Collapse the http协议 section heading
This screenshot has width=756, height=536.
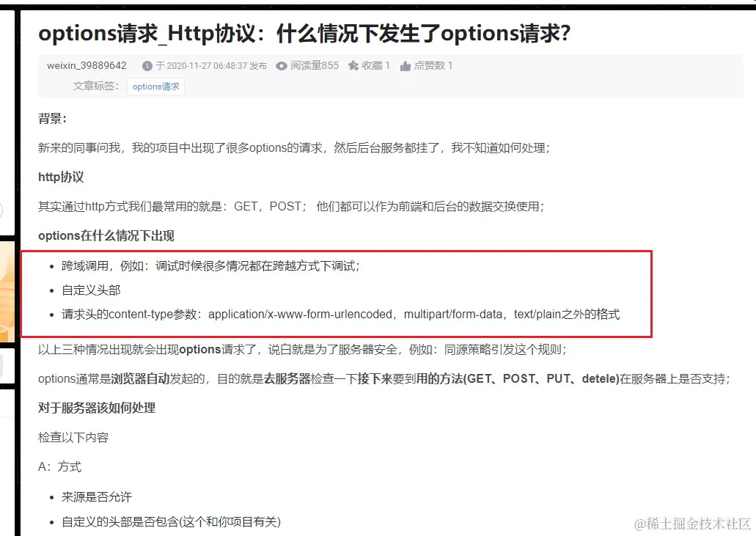pyautogui.click(x=60, y=177)
